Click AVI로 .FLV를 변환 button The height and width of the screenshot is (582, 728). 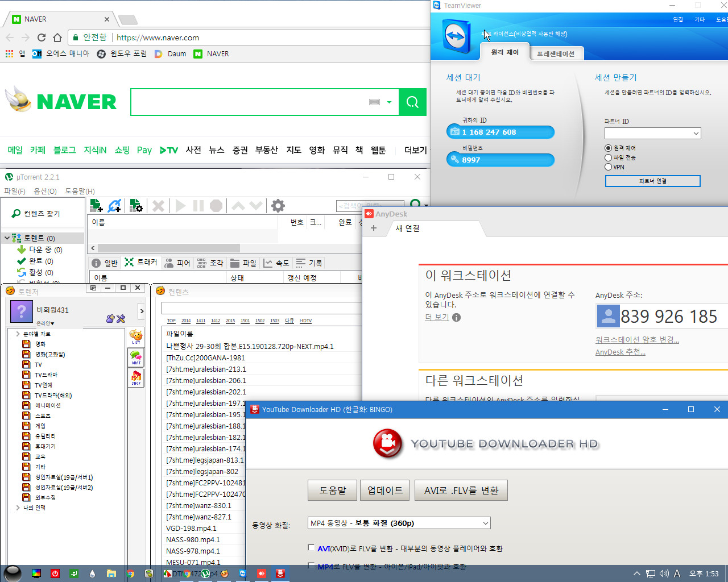(x=461, y=490)
